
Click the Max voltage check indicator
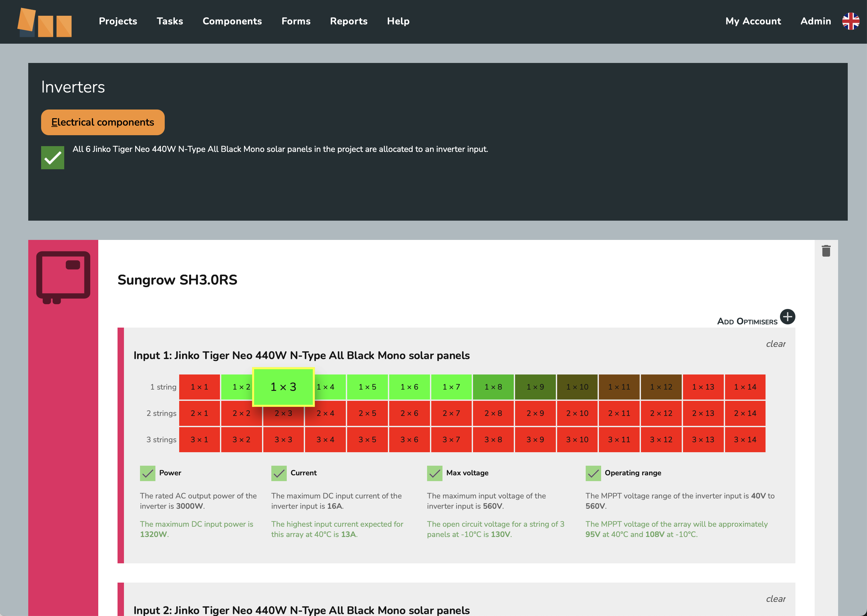point(435,473)
